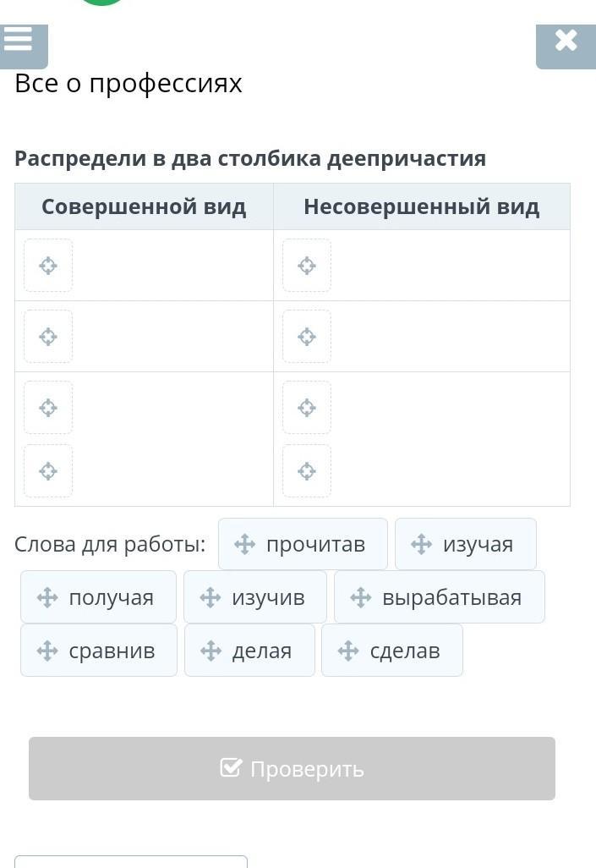
Task: Click the third Несовершенный вид drop slot
Action: pos(307,408)
